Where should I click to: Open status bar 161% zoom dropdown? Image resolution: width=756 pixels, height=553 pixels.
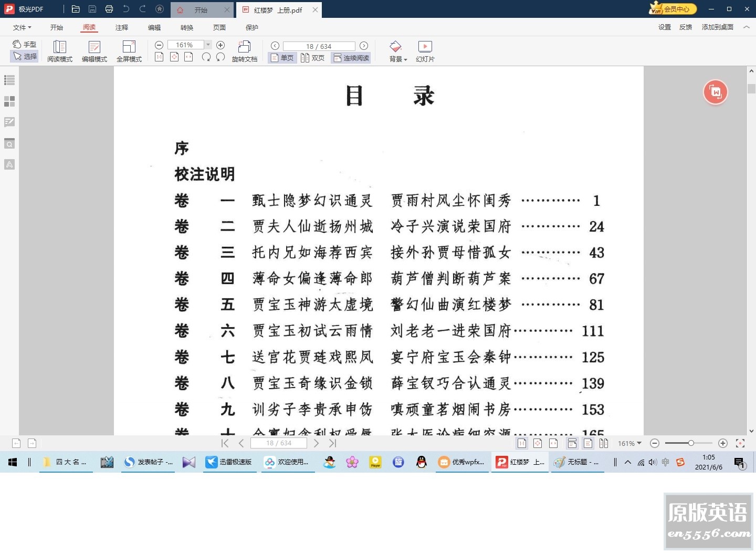(x=629, y=443)
